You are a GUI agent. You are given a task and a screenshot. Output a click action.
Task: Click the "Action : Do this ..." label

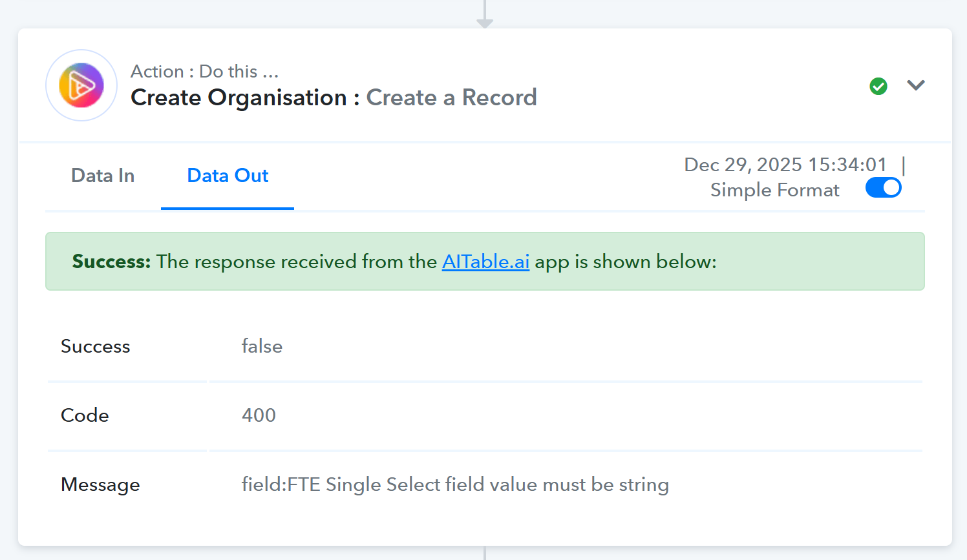coord(204,71)
